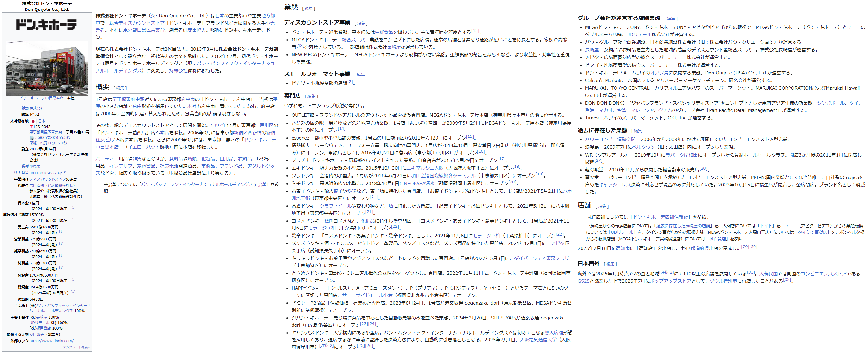The height and width of the screenshot is (352, 868).
Task: Edit the 店舗 section
Action: point(602,206)
